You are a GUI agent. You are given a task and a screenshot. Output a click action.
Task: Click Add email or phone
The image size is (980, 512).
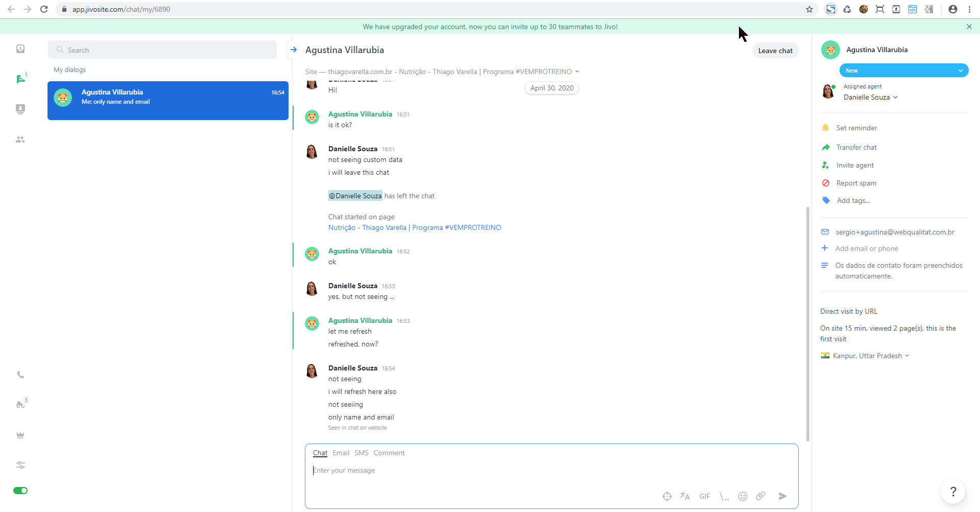coord(867,248)
